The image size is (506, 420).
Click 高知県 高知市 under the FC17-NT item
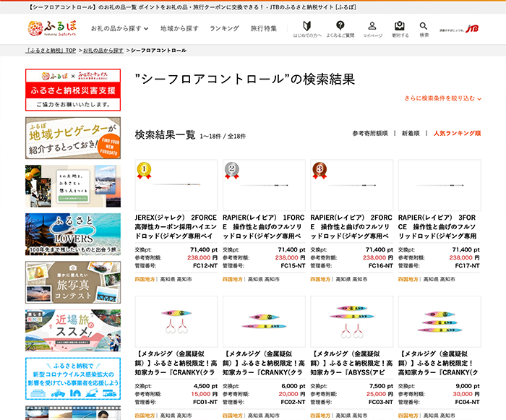439,279
